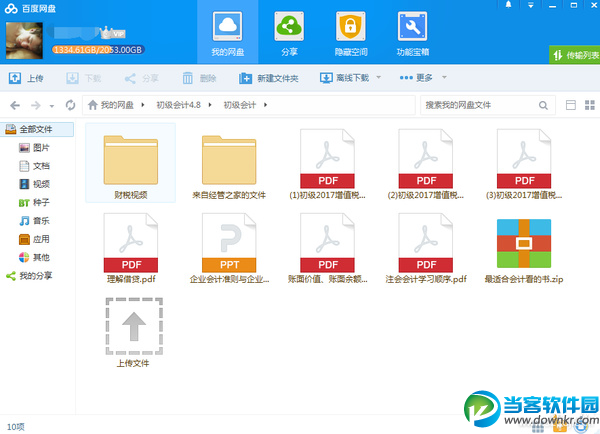
Task: Click the 上传 toolbar button
Action: click(26, 78)
